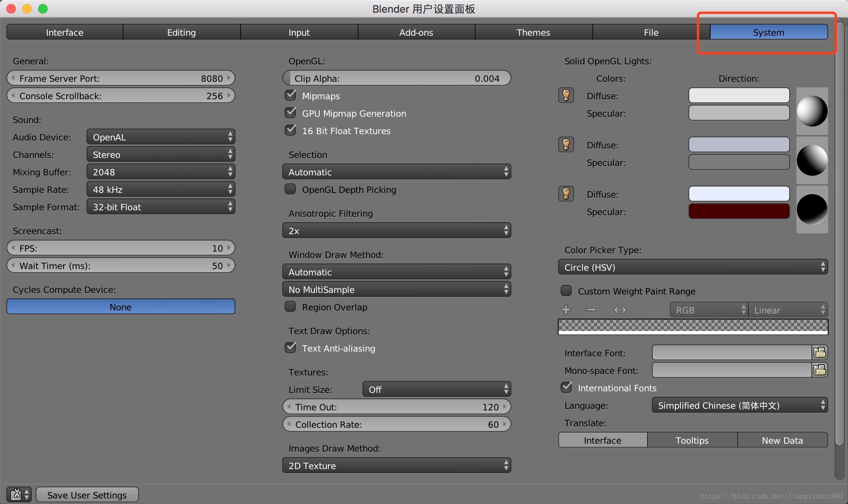Open the Audio Device dropdown
Viewport: 848px width, 504px height.
[161, 137]
